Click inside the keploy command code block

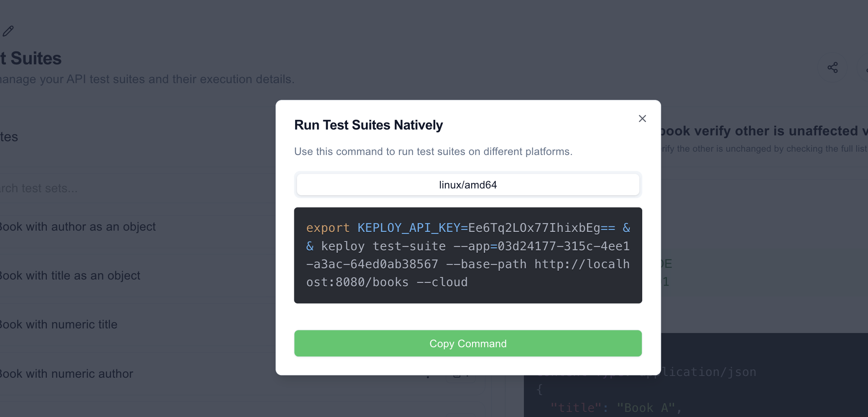[x=467, y=255]
